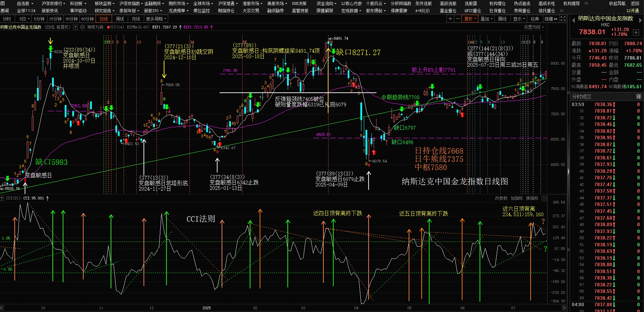
Task: Open the indicator settings gear icon
Action: 83,27
